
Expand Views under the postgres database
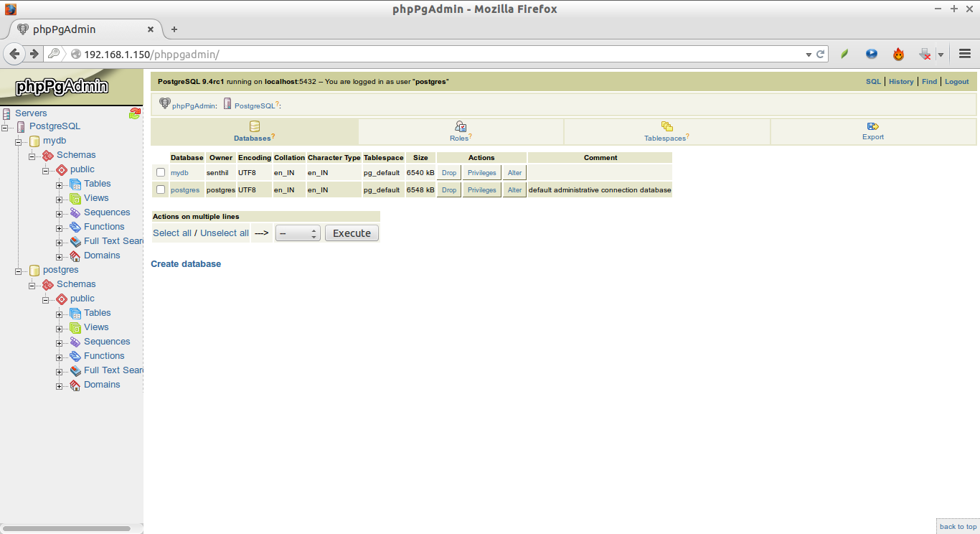tap(60, 328)
